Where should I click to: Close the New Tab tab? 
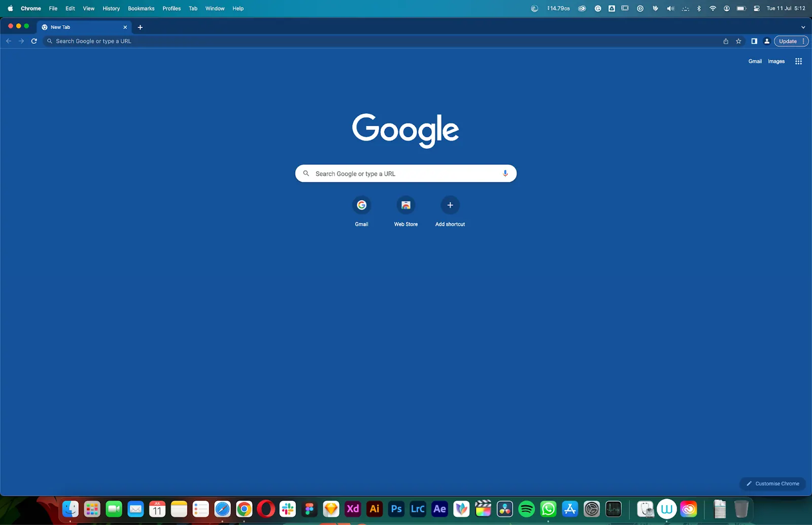tap(125, 27)
